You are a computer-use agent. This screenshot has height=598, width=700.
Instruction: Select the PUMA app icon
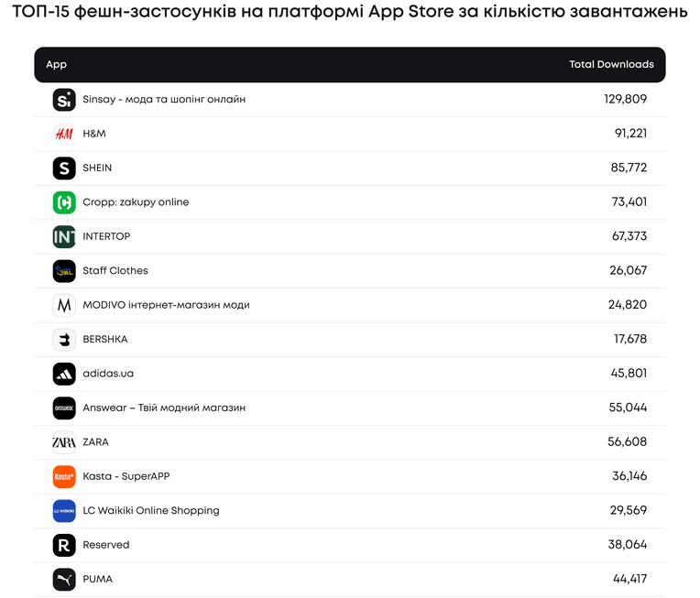64,580
